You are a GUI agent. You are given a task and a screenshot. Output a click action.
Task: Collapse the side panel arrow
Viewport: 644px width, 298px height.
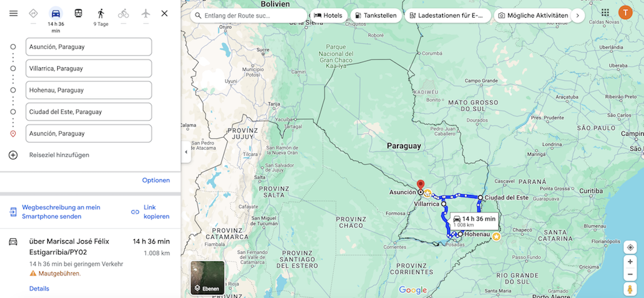pos(186,152)
